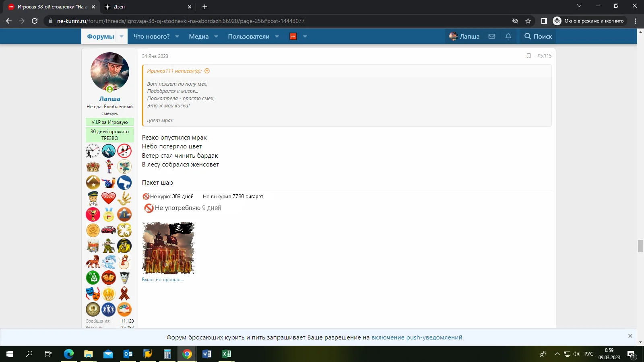Click the Joker face badge icon
Screen dimensions: 644x362
pyautogui.click(x=124, y=278)
